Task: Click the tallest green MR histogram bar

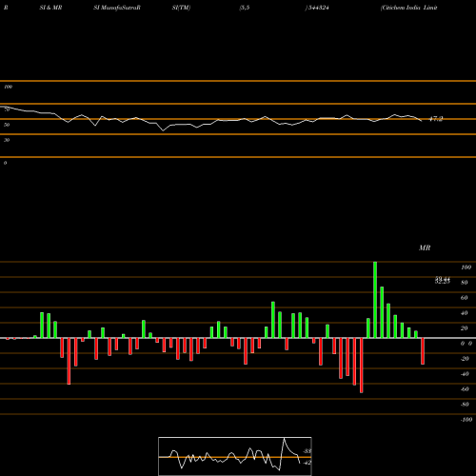Action: click(x=375, y=300)
